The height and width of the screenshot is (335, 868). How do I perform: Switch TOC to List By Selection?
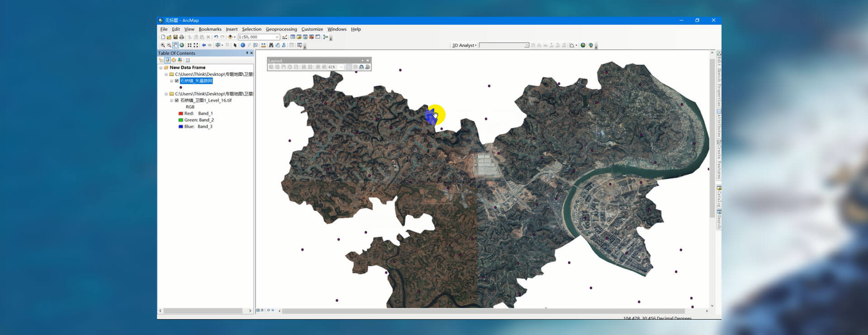click(180, 60)
